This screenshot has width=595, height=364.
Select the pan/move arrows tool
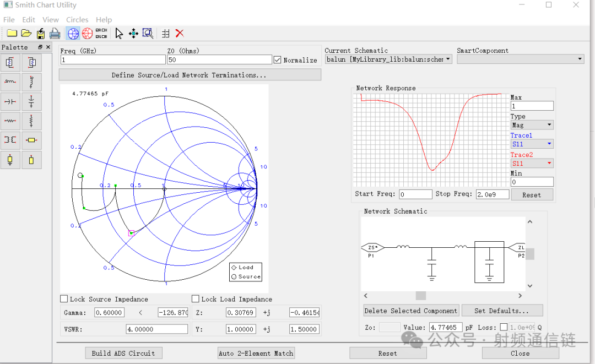coord(133,34)
